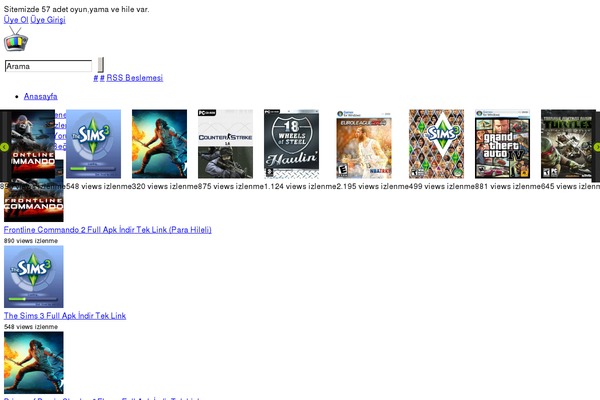This screenshot has width=600, height=400.
Task: Click the TV logo icon
Action: [x=16, y=39]
